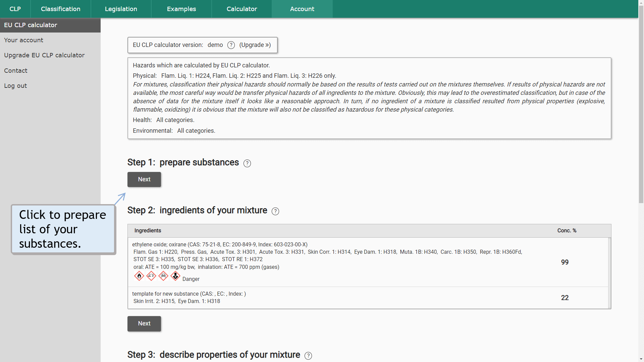The width and height of the screenshot is (644, 362).
Task: Open Step 1 prepare substances help icon
Action: pos(247,163)
